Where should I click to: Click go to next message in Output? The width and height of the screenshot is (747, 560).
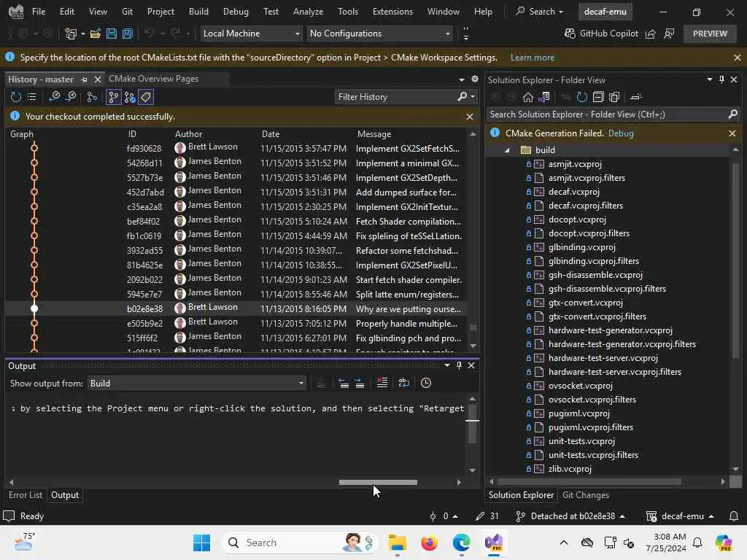[360, 383]
